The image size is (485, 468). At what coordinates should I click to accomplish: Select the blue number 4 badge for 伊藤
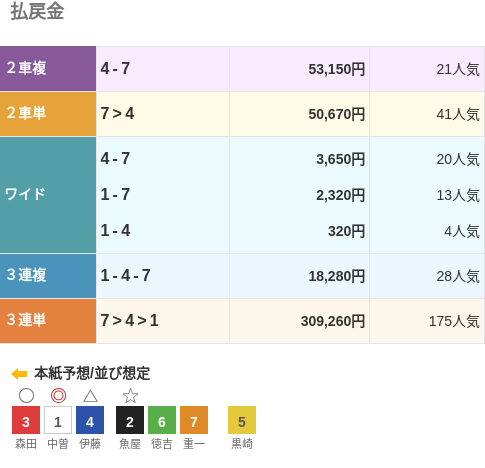coord(90,420)
